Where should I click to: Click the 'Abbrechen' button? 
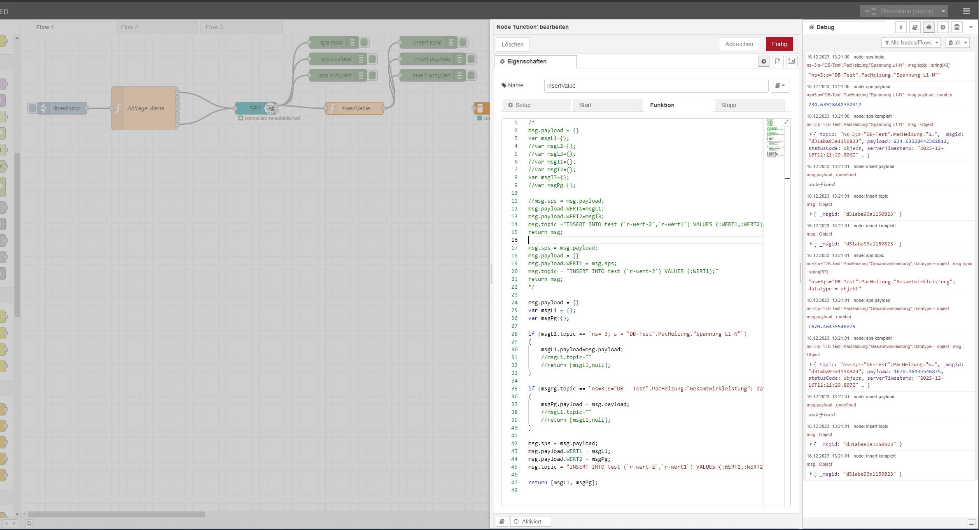point(739,44)
